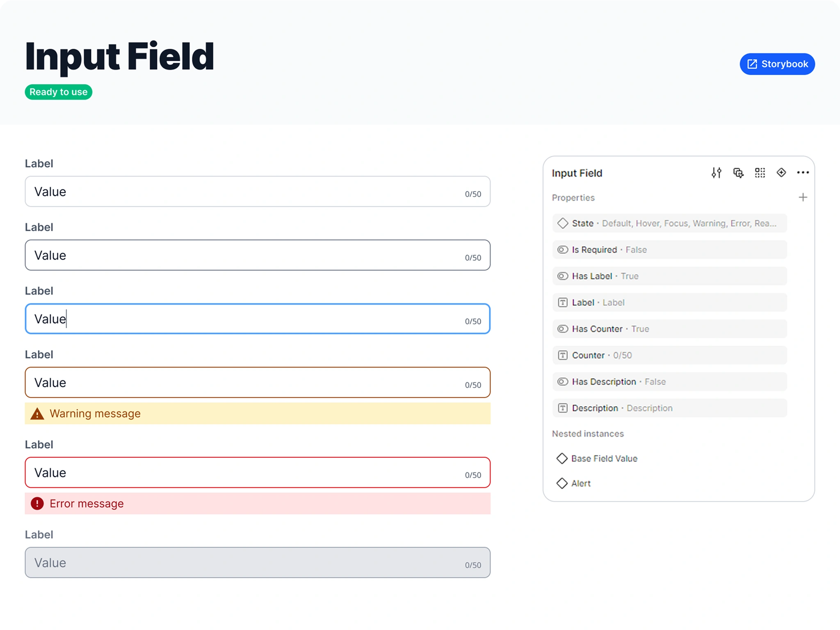Click the create variant diamond-plus icon
840x630 pixels.
pos(781,173)
